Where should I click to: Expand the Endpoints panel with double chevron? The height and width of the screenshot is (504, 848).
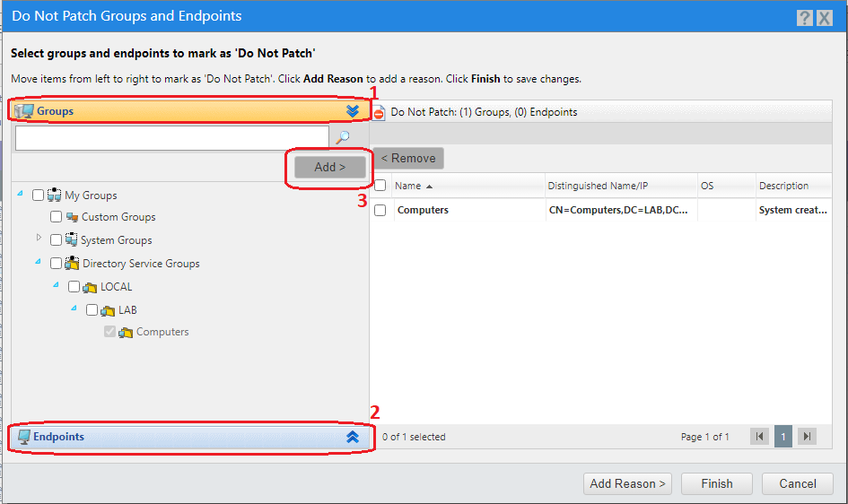[x=353, y=437]
